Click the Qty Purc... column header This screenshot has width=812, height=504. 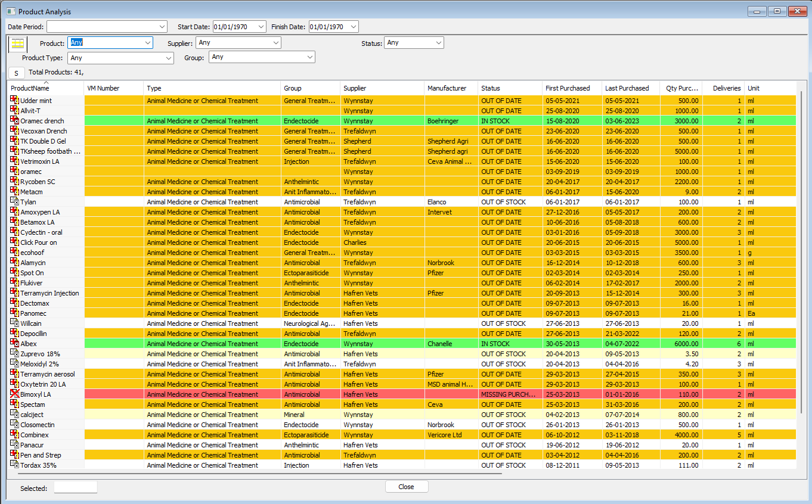coord(681,88)
